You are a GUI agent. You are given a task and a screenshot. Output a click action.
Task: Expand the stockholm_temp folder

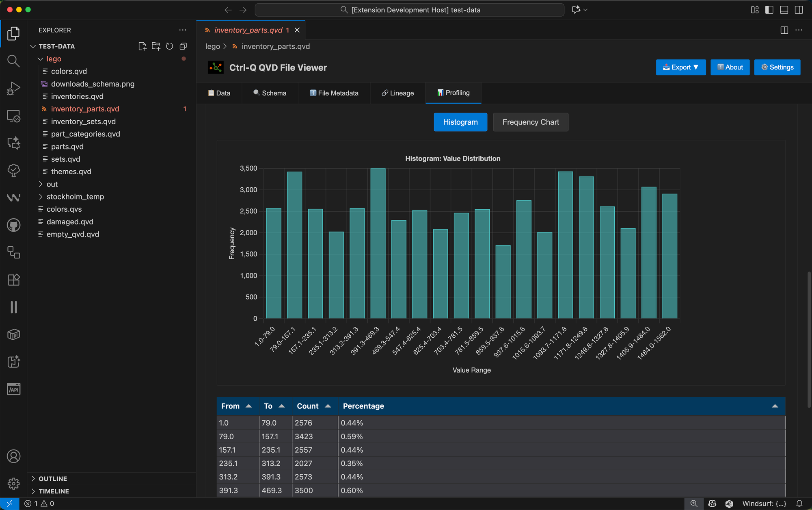75,197
